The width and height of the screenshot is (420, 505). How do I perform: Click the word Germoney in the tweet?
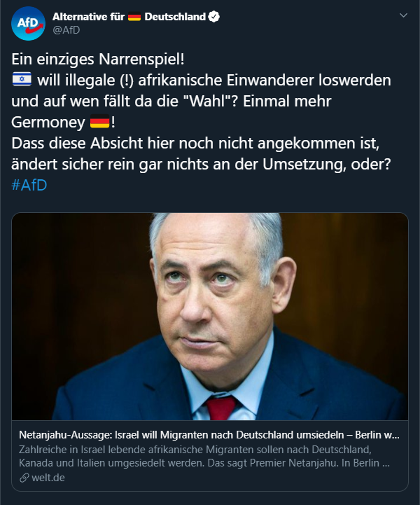point(48,123)
